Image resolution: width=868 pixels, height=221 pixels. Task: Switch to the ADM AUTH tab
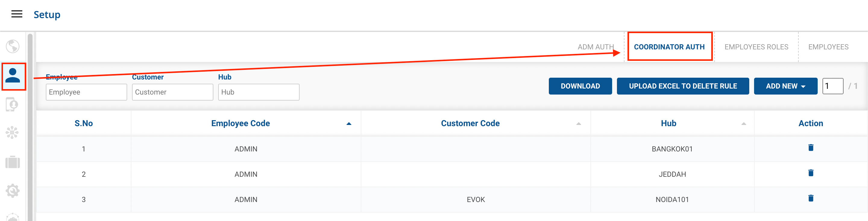click(x=595, y=47)
